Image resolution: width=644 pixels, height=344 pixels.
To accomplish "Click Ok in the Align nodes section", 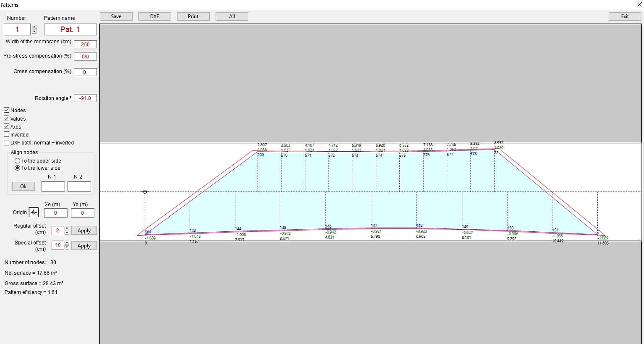I will pyautogui.click(x=23, y=186).
